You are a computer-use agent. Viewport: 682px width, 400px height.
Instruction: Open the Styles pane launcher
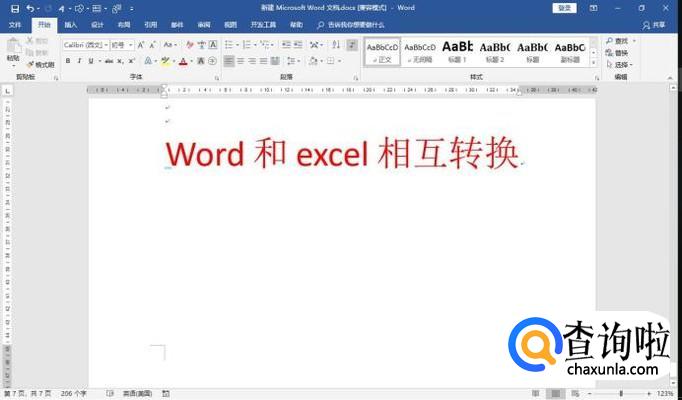[597, 78]
